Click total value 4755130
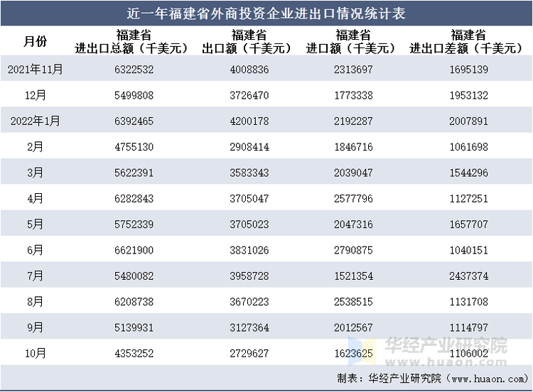 (x=134, y=147)
